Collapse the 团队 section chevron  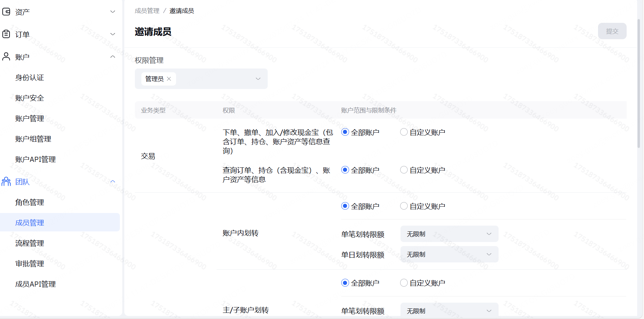click(113, 181)
